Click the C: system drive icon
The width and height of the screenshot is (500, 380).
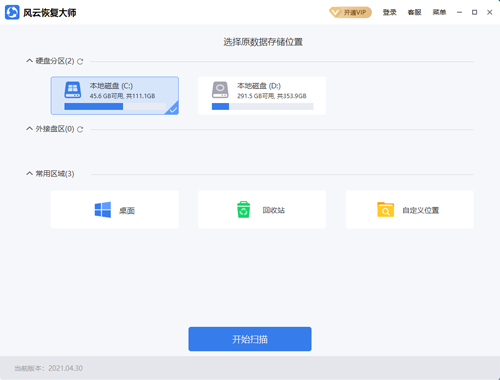click(x=73, y=90)
